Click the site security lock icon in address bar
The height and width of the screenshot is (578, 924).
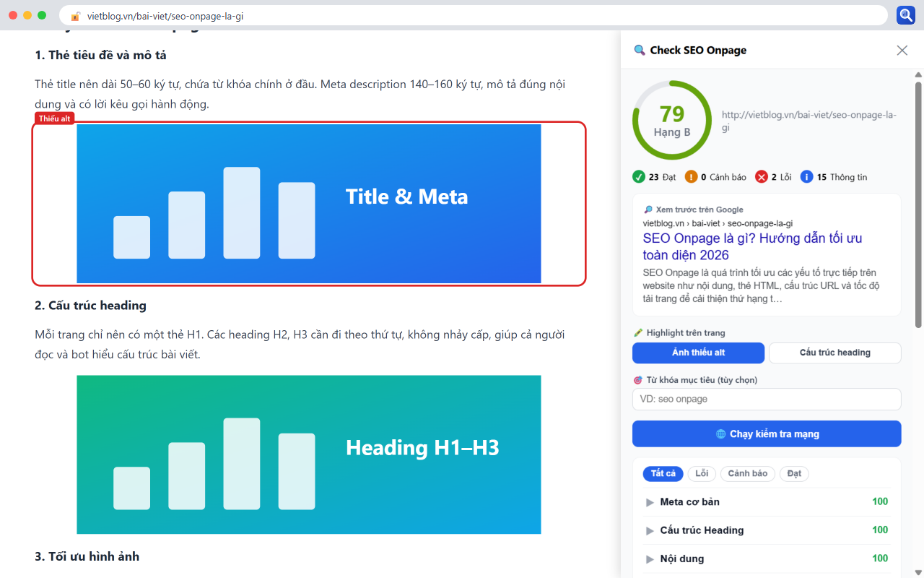point(75,16)
